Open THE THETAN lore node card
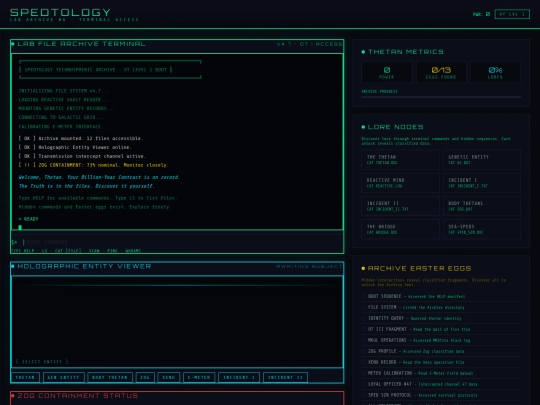Viewport: 540px width, 405px height. coord(400,159)
